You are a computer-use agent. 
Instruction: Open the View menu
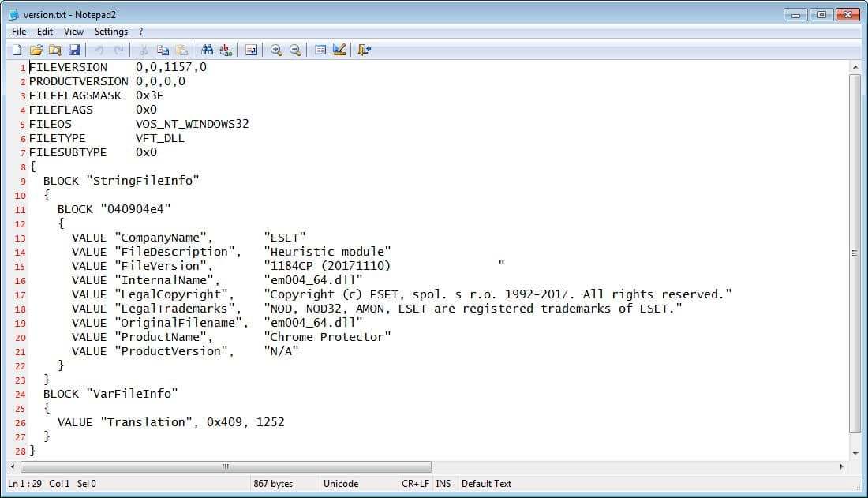tap(73, 32)
